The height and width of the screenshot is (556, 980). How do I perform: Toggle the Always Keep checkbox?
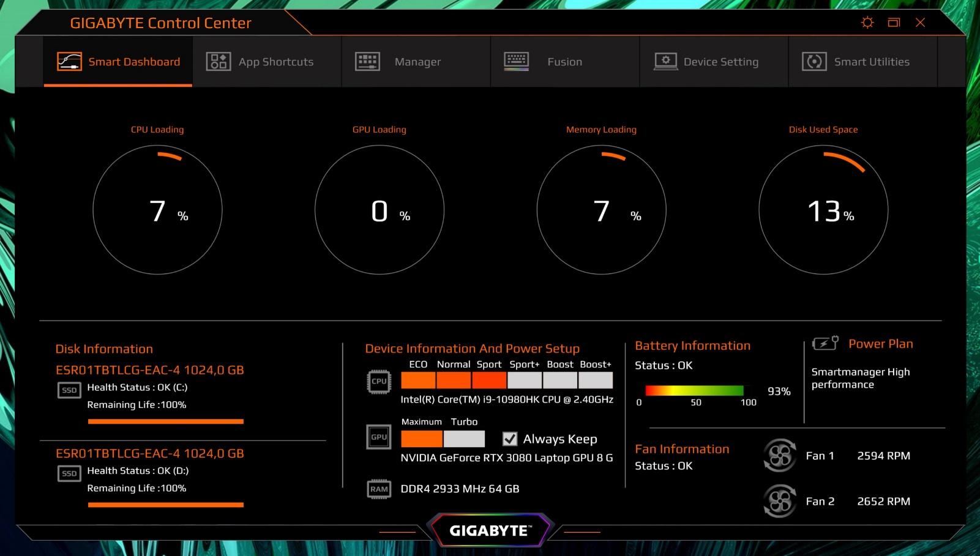(509, 439)
